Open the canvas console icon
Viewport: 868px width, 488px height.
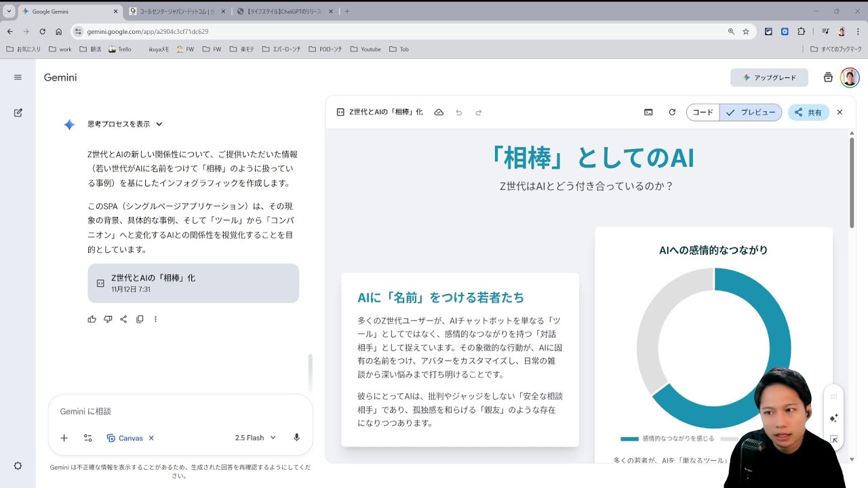pyautogui.click(x=648, y=113)
